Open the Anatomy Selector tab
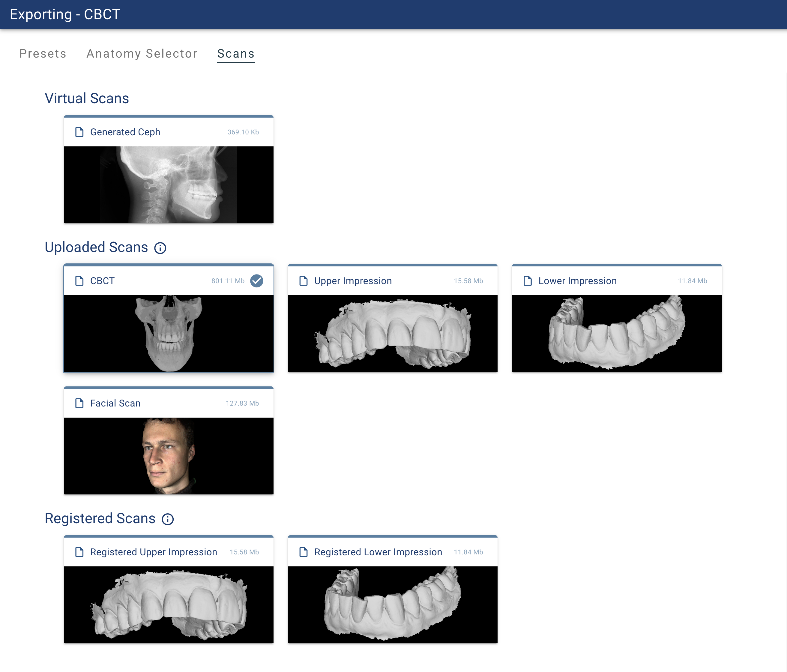787x672 pixels. [142, 54]
